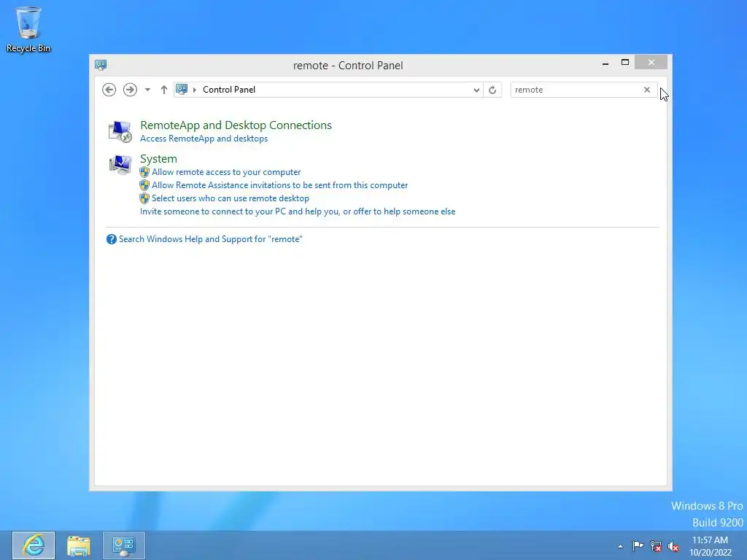Select the Control Panel taskbar button
Image resolution: width=747 pixels, height=560 pixels.
coord(124,545)
